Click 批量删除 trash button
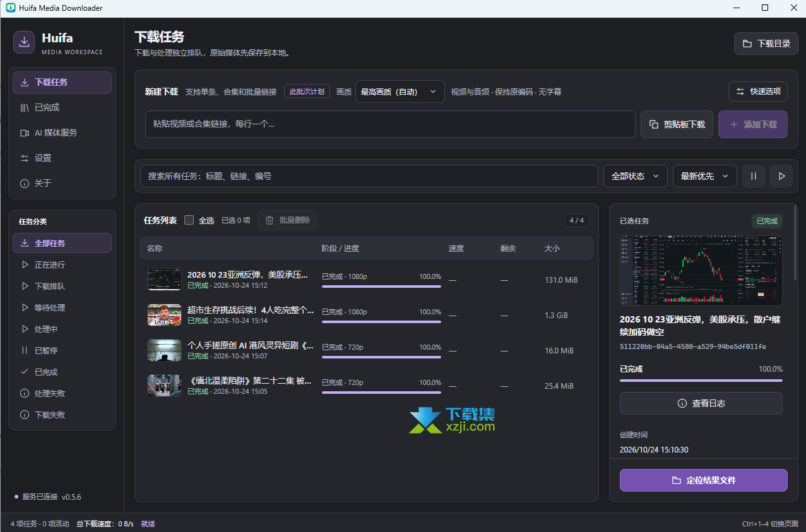 287,220
